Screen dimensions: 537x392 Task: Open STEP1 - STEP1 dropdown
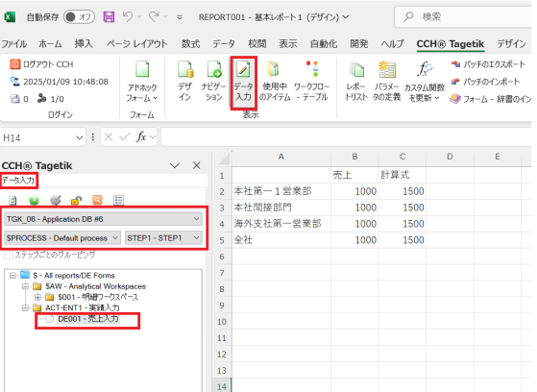click(x=163, y=238)
